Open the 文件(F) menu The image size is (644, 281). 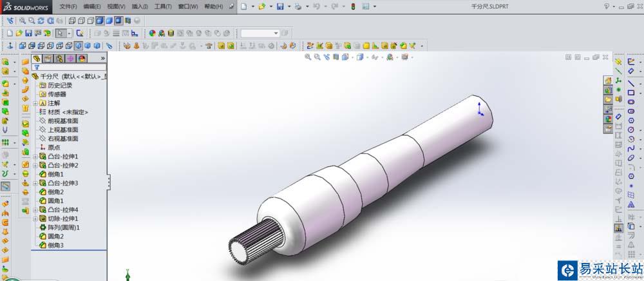pyautogui.click(x=68, y=6)
